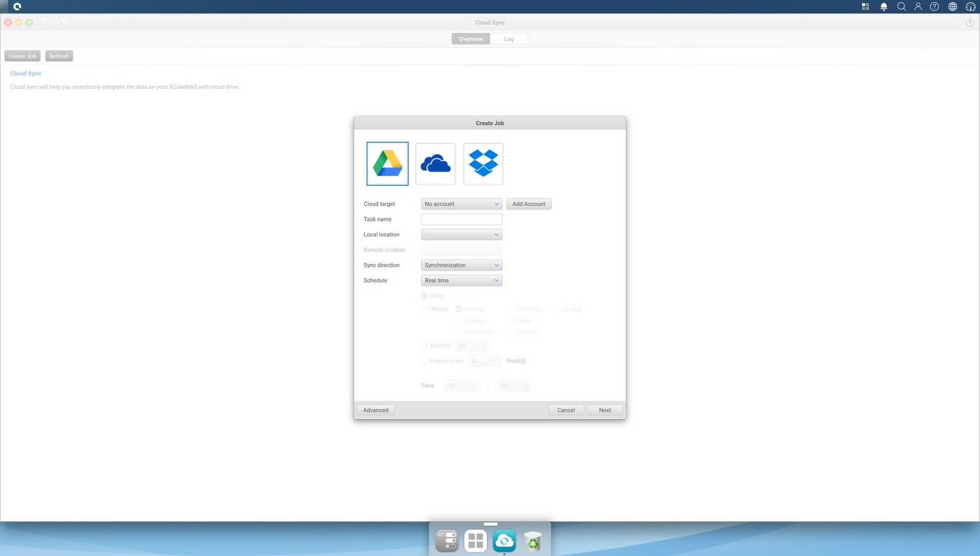
Task: Open the Cloud target account dropdown
Action: [461, 204]
